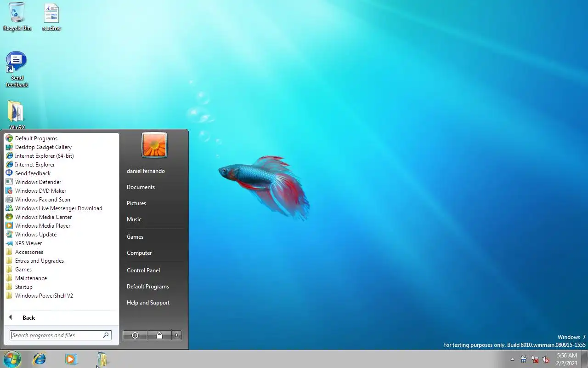The height and width of the screenshot is (368, 588).
Task: Open Music from Start menu
Action: [154, 219]
